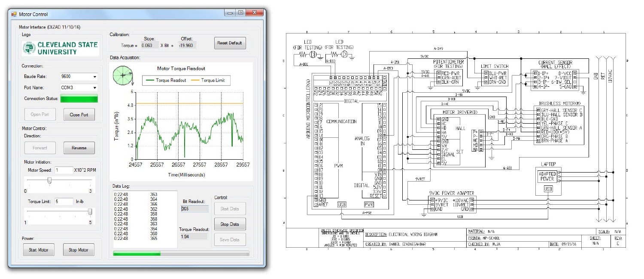This screenshot has height=279, width=644.
Task: Close the serial port
Action: click(79, 114)
